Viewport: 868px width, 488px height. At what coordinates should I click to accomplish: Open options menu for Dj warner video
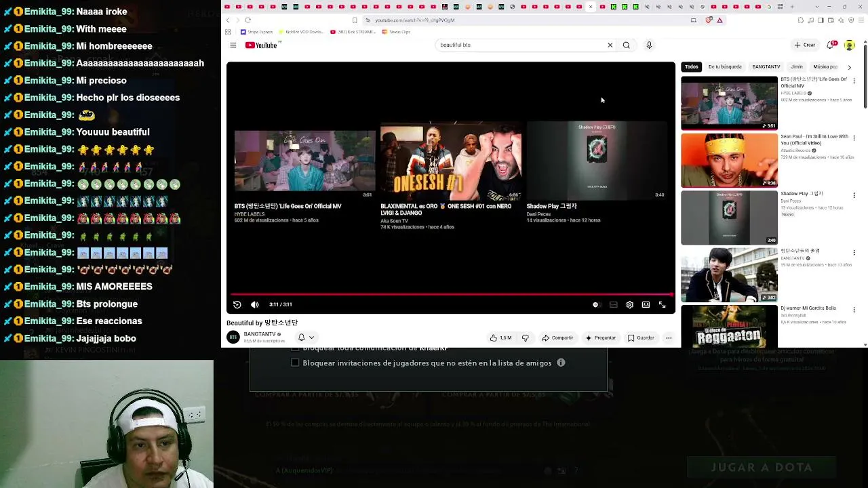(x=854, y=310)
